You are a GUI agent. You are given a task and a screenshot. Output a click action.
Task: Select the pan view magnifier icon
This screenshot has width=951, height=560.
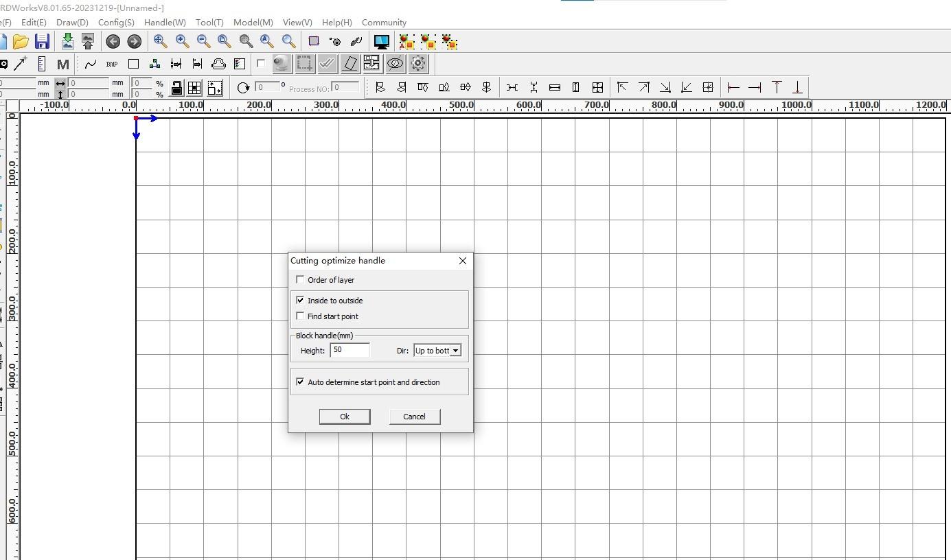pyautogui.click(x=161, y=42)
